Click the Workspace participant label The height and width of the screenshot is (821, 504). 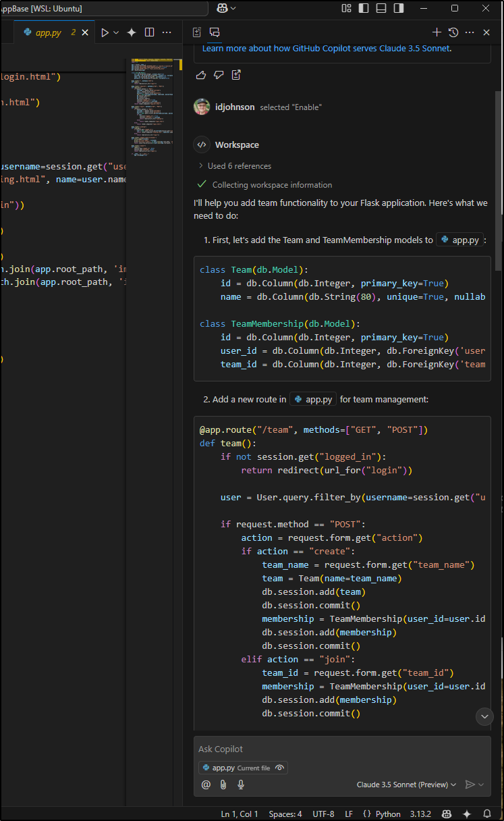(237, 144)
